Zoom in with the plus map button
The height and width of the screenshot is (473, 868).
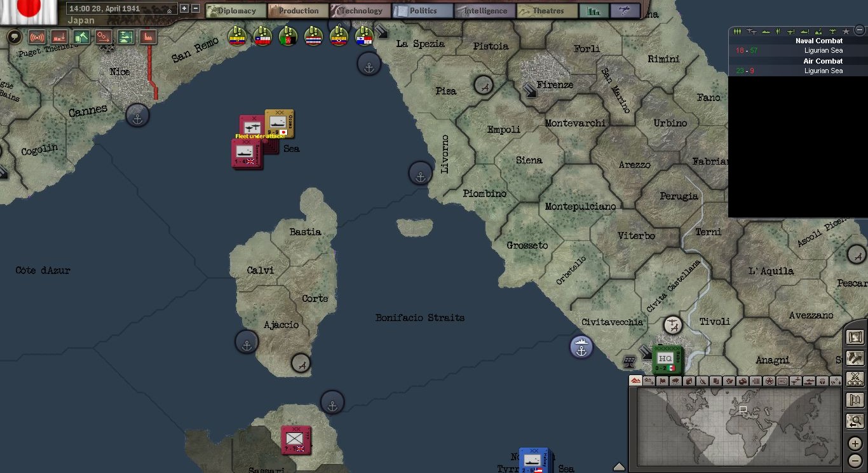pyautogui.click(x=855, y=443)
